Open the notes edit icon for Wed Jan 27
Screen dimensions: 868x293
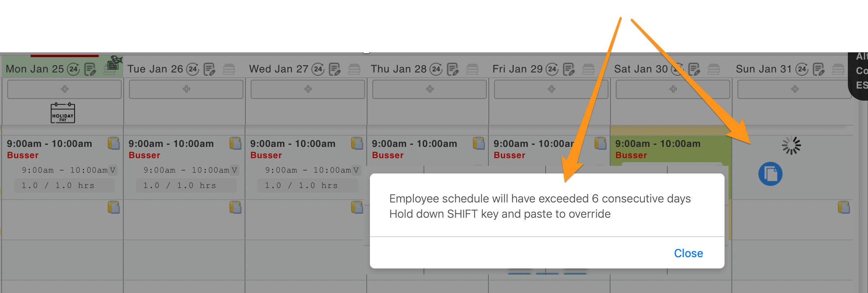[x=334, y=69]
